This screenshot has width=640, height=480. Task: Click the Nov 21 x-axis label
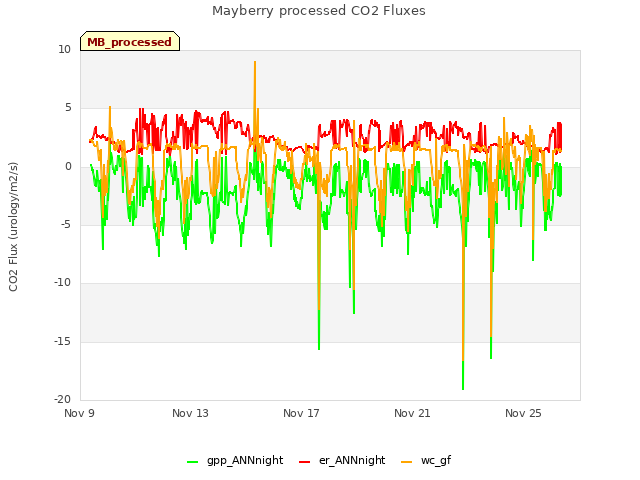coord(412,413)
